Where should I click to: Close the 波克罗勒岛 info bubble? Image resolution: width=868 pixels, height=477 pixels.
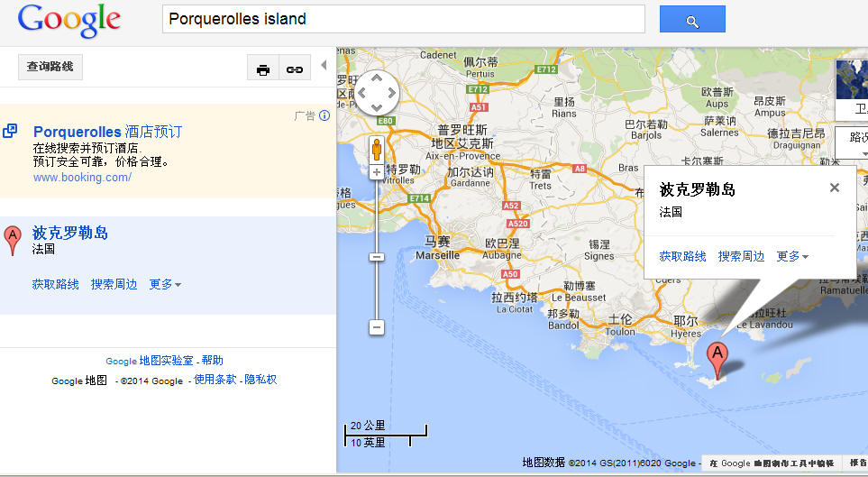coord(835,188)
